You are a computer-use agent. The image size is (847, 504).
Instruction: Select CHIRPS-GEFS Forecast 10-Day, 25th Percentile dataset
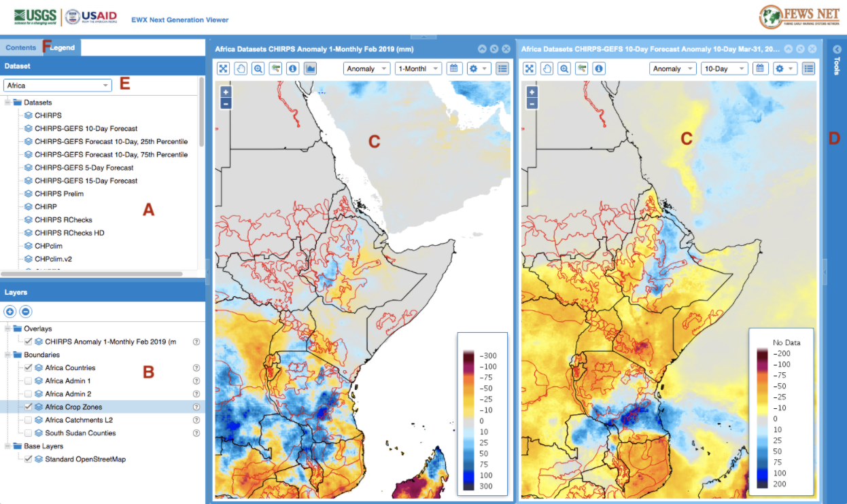(111, 141)
